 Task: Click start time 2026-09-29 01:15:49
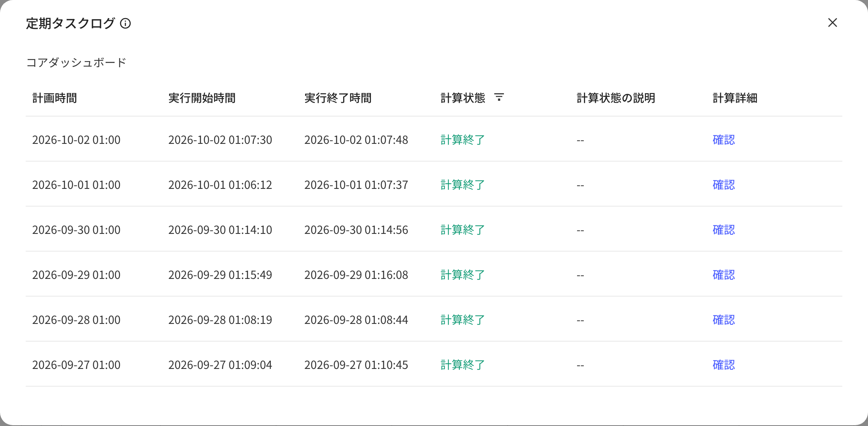coord(220,275)
